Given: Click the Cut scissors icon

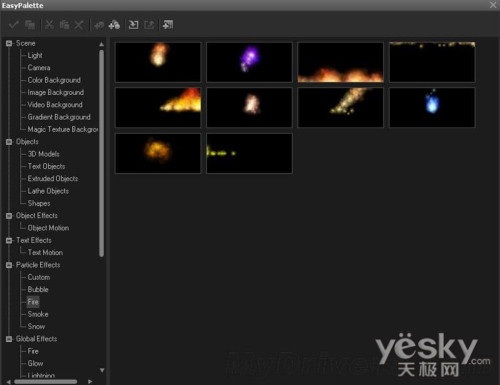Looking at the screenshot, I should coord(49,25).
